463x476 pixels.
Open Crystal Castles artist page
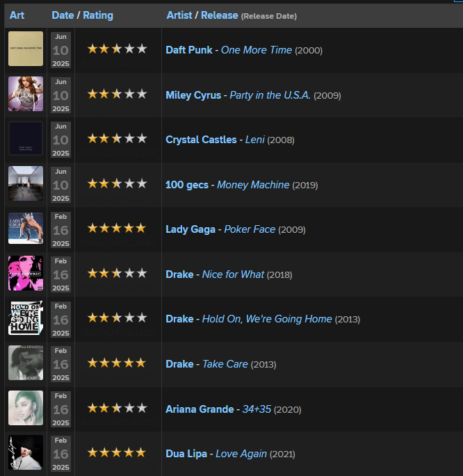point(201,140)
